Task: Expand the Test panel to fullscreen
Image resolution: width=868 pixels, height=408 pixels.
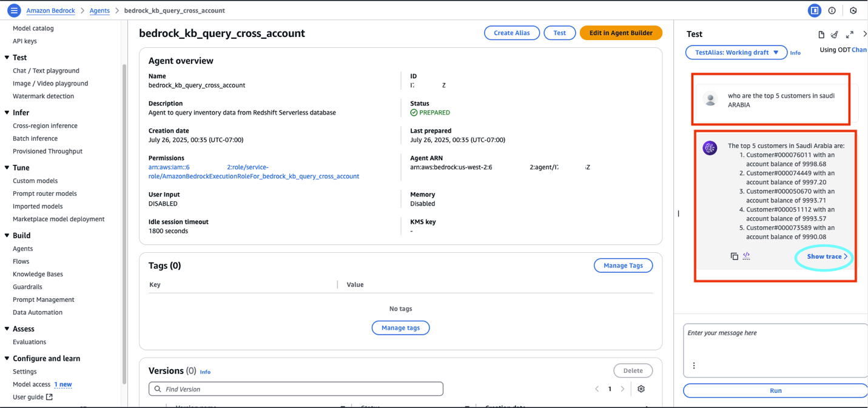Action: coord(850,35)
